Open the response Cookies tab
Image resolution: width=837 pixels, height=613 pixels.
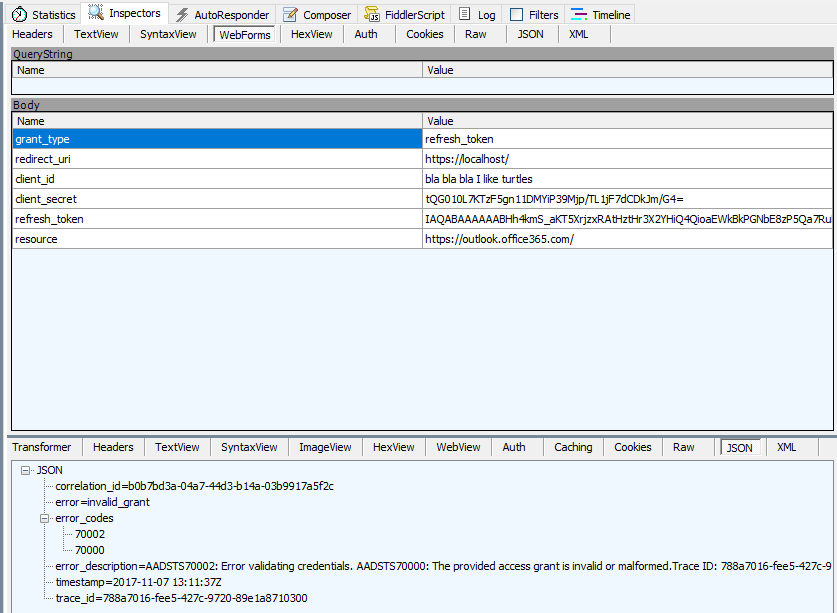tap(633, 447)
